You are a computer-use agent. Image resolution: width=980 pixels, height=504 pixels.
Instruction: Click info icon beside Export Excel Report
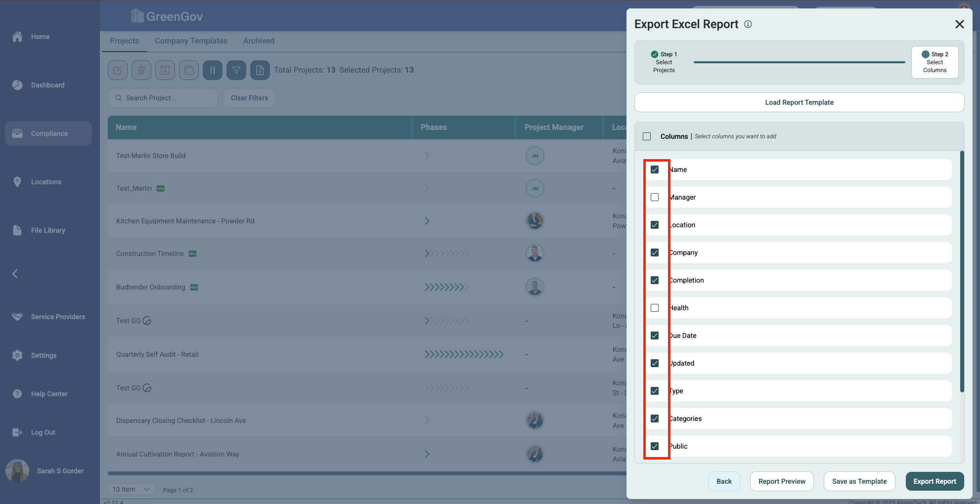click(748, 24)
